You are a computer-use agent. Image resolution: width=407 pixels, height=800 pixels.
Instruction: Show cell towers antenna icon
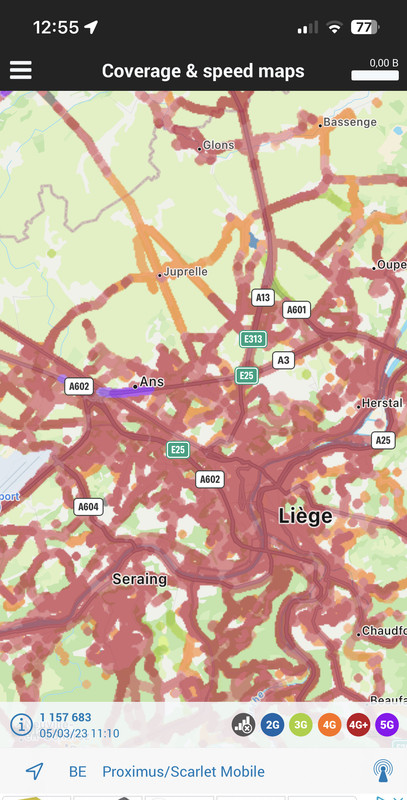click(x=383, y=771)
